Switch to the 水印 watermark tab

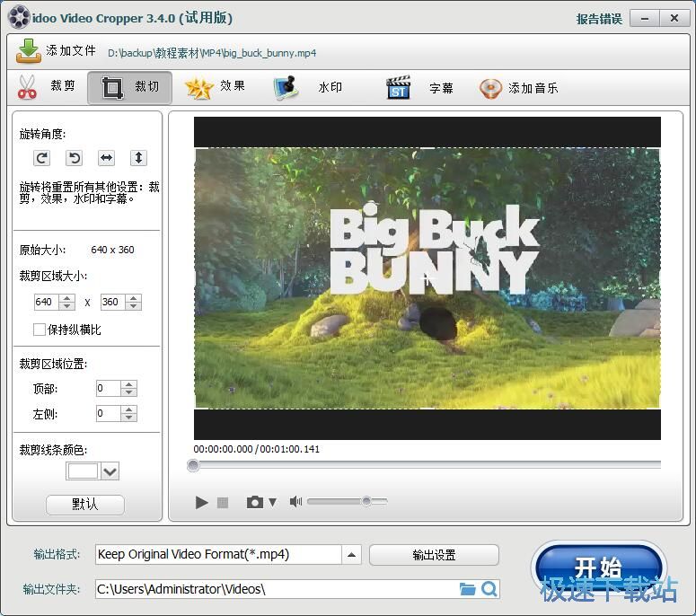[308, 87]
